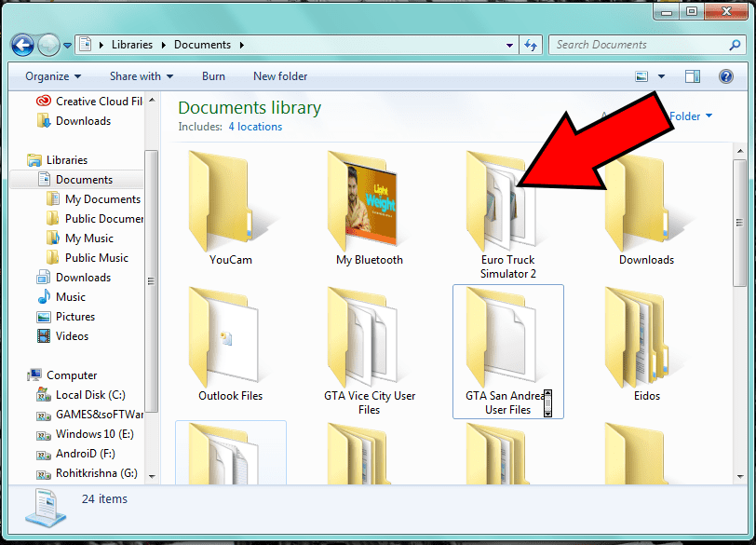The width and height of the screenshot is (756, 545).
Task: Select the My Bluetooth folder
Action: point(370,209)
